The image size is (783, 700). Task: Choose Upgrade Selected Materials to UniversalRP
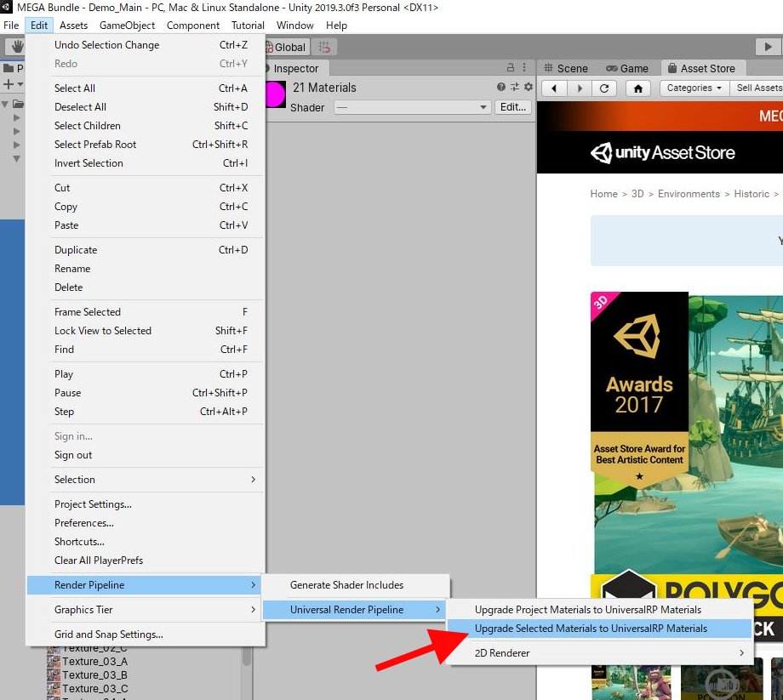[x=599, y=629]
